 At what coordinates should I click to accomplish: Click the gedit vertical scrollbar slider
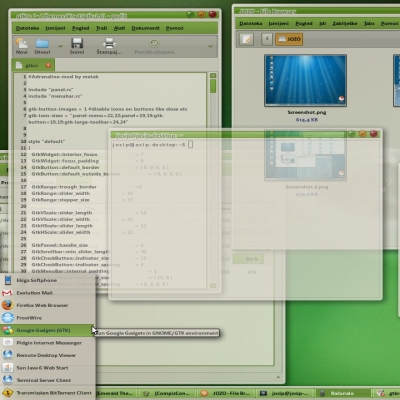click(213, 87)
